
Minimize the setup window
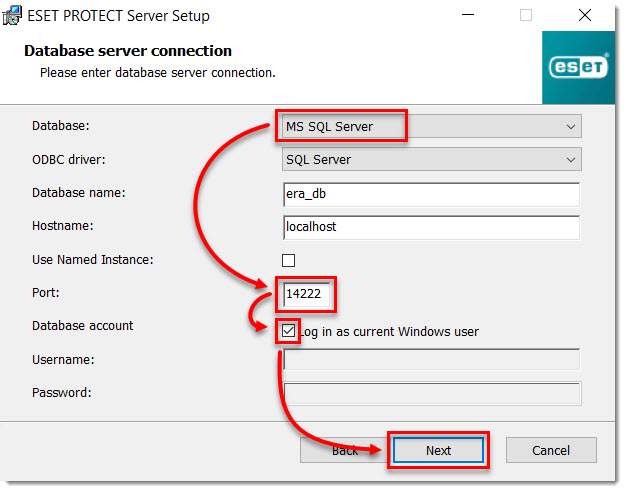pyautogui.click(x=468, y=15)
